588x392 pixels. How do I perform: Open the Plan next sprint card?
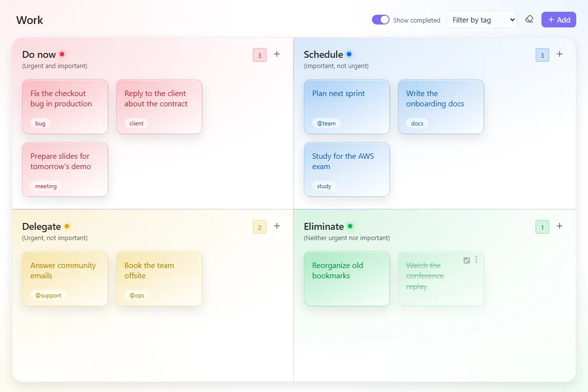(x=347, y=107)
